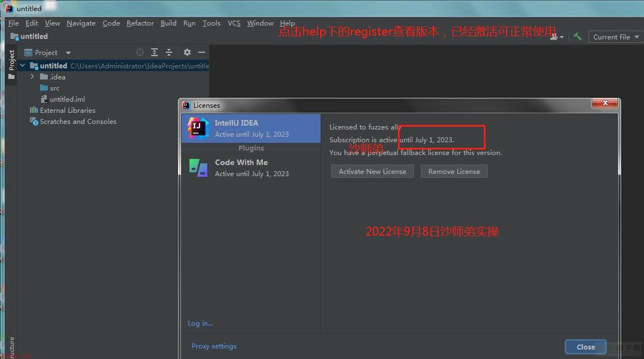The height and width of the screenshot is (359, 644).
Task: Expand the .idea folder
Action: 32,77
